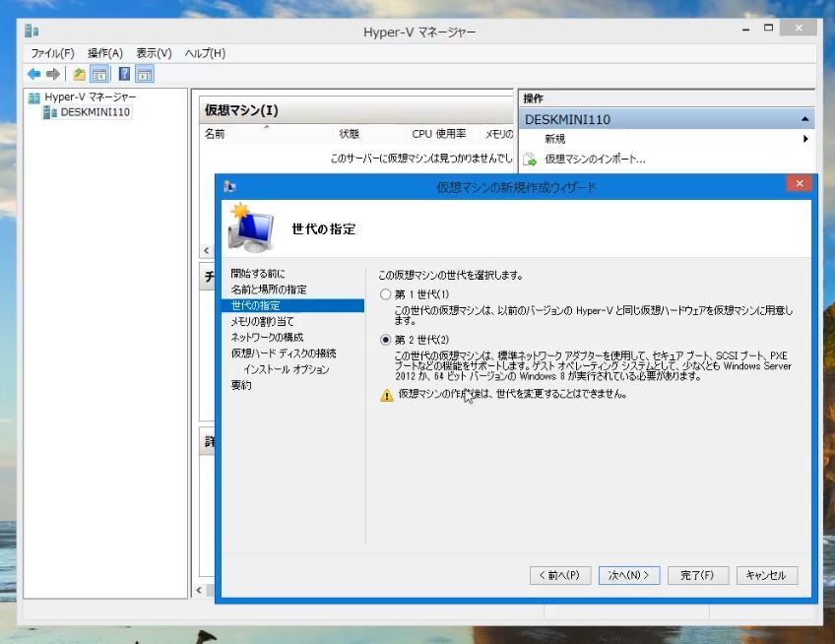Expand the 新規 submenu arrow
This screenshot has height=644, width=835.
click(x=805, y=139)
